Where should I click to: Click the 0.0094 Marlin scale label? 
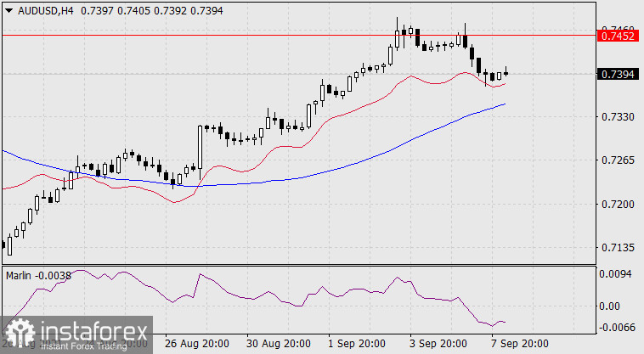616,274
